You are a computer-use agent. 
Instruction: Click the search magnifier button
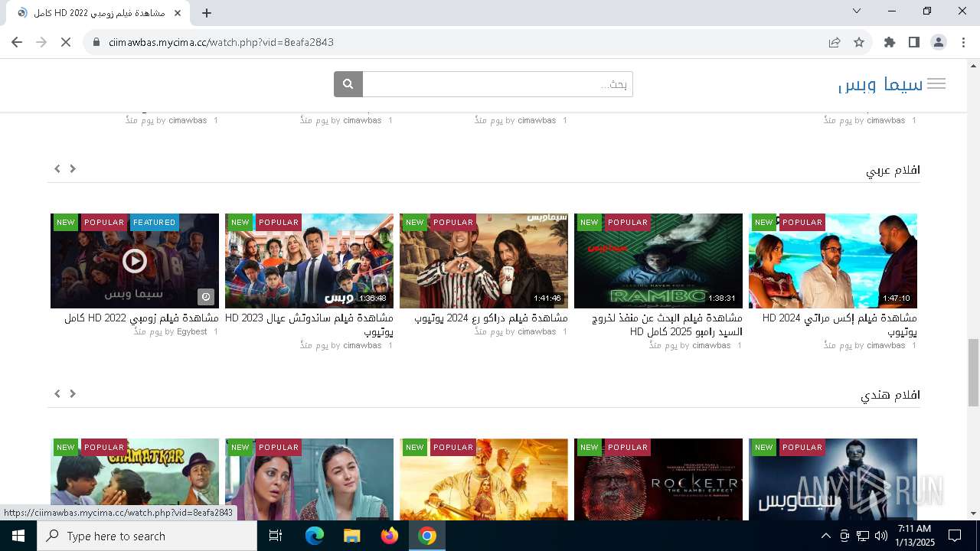pos(348,84)
